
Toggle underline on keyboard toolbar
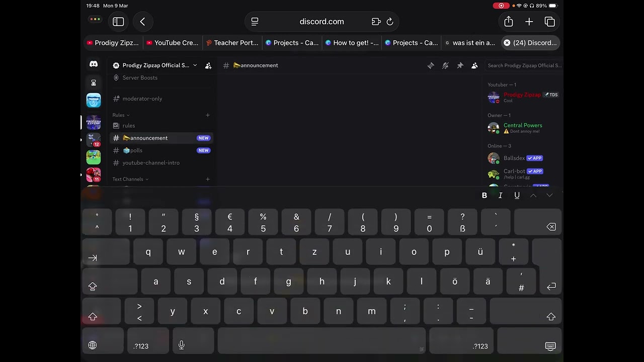click(517, 195)
